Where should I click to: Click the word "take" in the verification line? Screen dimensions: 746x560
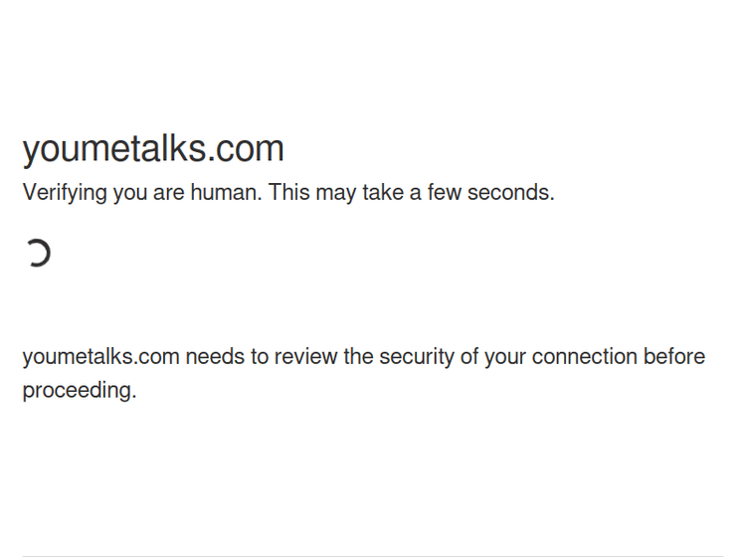tap(383, 192)
